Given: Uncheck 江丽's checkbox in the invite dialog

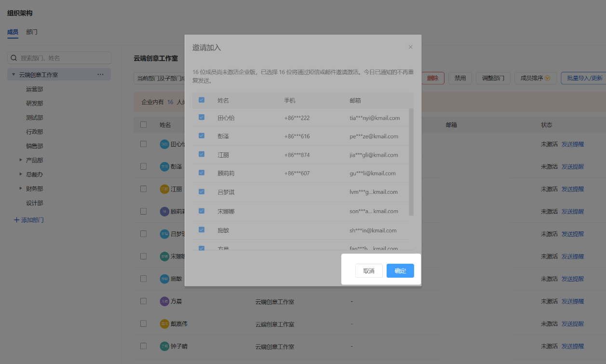Looking at the screenshot, I should pos(202,155).
